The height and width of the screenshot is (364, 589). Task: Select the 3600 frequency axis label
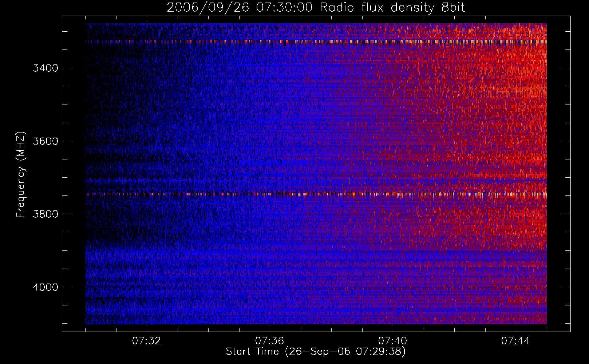click(46, 141)
